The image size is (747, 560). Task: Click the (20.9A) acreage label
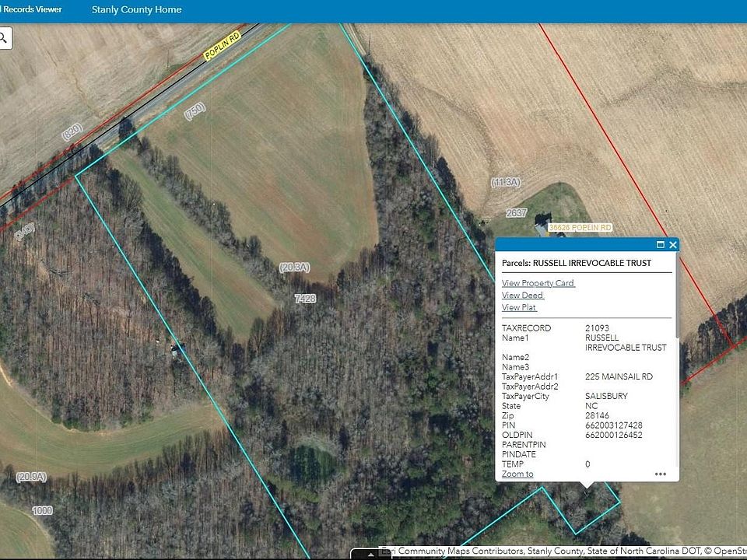31,477
